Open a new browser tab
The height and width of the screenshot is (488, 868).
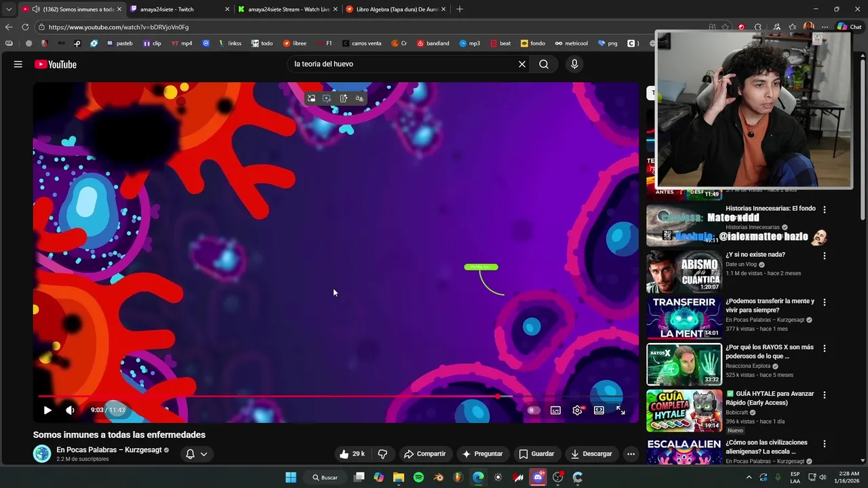[x=460, y=9]
